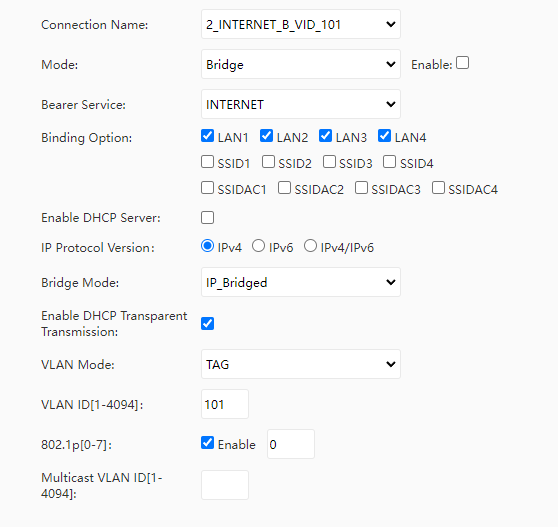Expand the Mode dropdown showing Bridge

tap(301, 64)
